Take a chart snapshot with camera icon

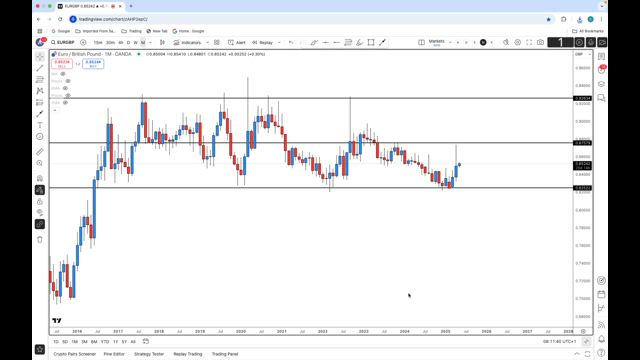tap(540, 42)
